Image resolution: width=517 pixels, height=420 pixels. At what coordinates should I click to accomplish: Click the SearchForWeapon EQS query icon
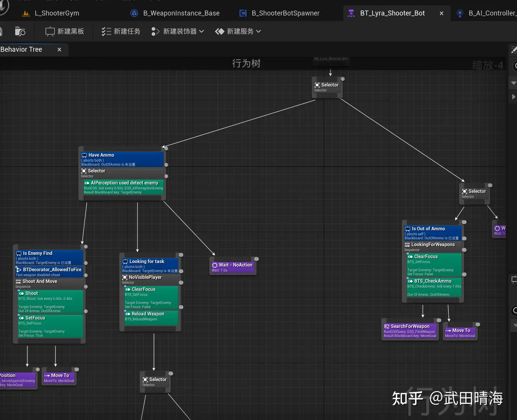[387, 327]
